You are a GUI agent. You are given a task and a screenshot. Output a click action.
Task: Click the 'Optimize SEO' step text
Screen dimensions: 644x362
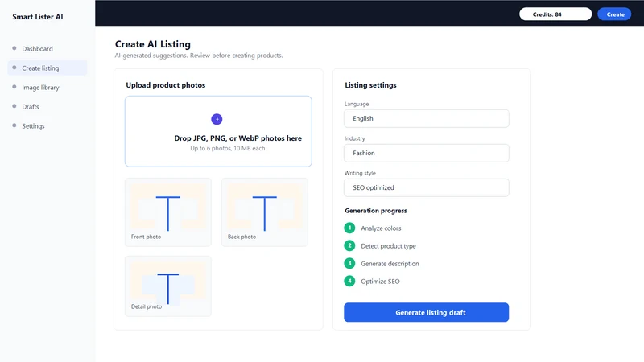pyautogui.click(x=380, y=281)
